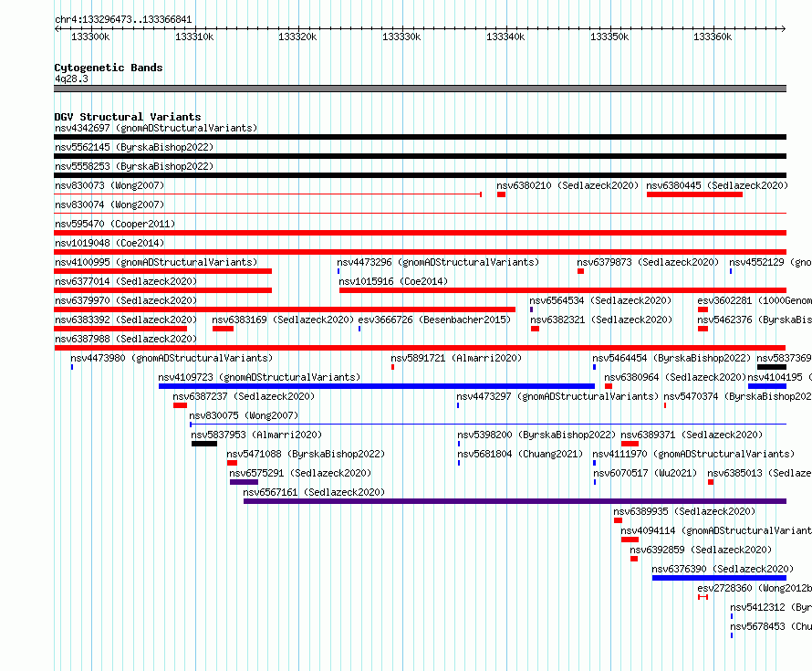Select nsv4100995 gnomADStructuralVariants label
812x671 pixels.
click(x=156, y=262)
